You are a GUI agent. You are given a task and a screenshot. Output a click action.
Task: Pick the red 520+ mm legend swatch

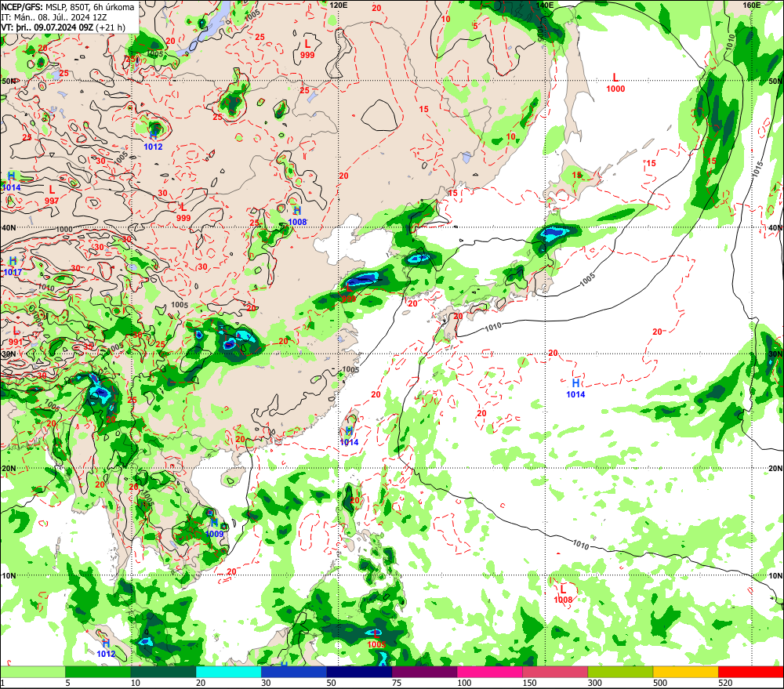click(751, 672)
